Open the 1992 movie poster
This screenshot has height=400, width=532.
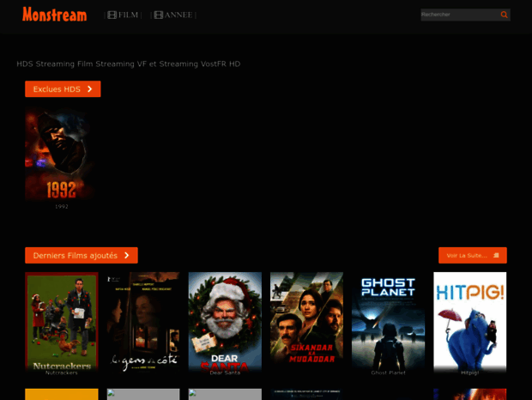(x=60, y=155)
